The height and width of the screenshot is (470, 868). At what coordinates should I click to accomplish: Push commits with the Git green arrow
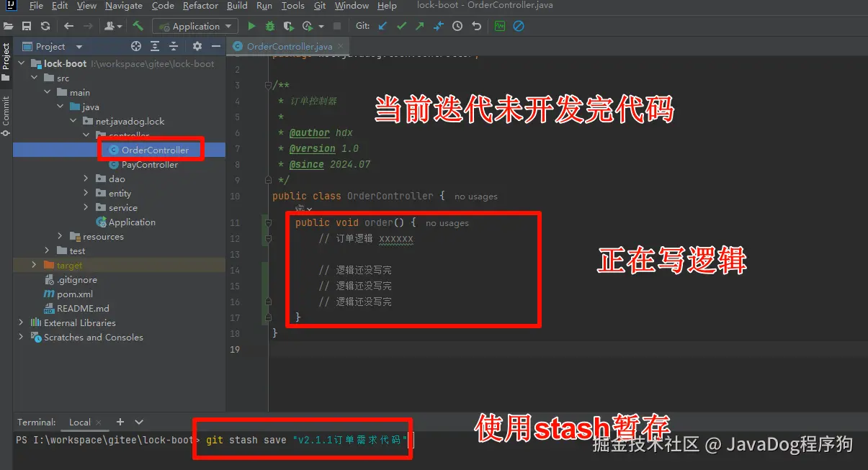click(x=420, y=26)
